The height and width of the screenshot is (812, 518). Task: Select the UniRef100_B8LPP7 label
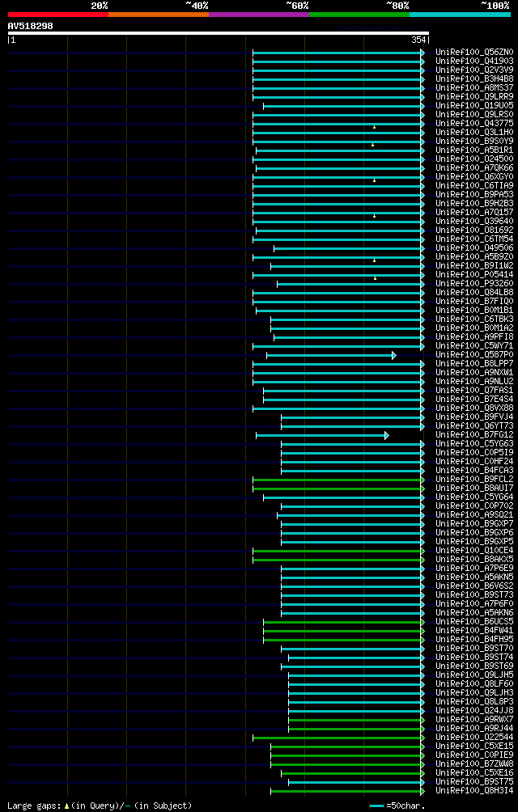474,363
